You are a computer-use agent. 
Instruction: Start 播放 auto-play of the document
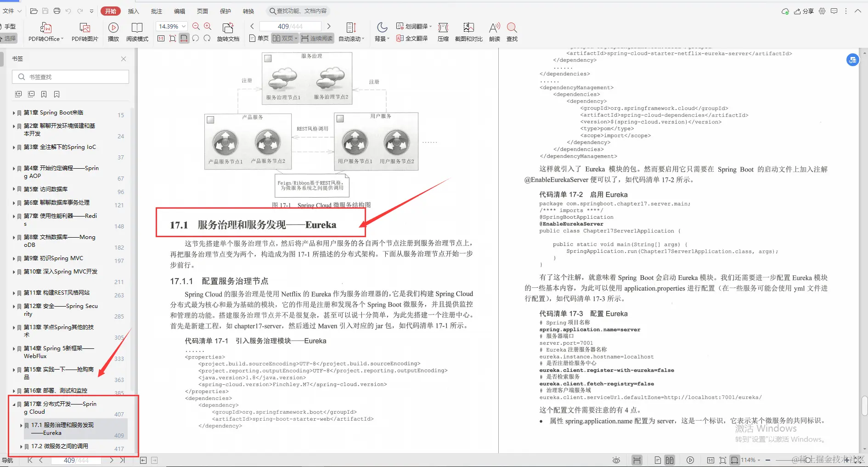click(x=113, y=31)
